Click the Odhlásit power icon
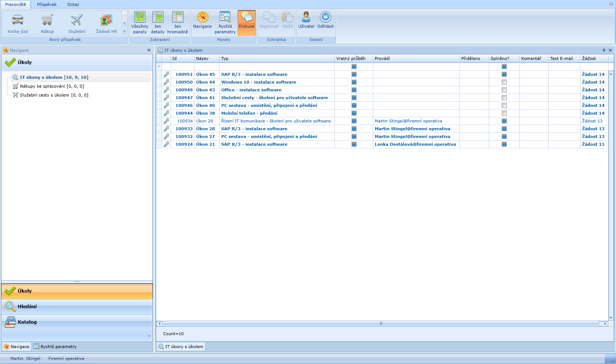Viewport: 616px width, 364px height. [x=325, y=17]
